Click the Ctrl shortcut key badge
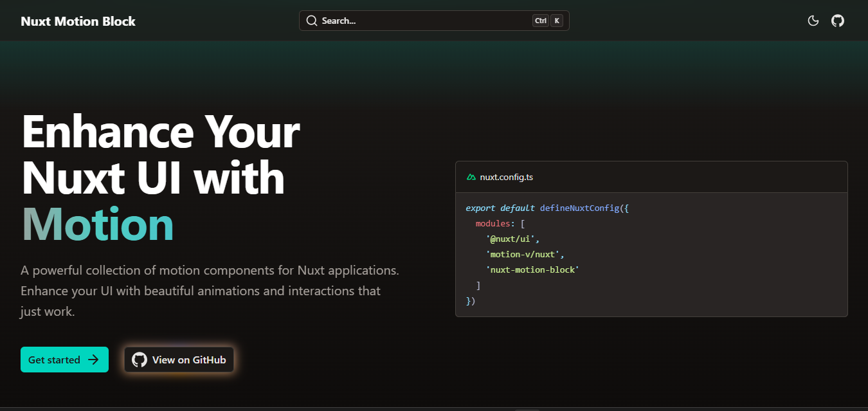The width and height of the screenshot is (868, 411). pyautogui.click(x=540, y=21)
